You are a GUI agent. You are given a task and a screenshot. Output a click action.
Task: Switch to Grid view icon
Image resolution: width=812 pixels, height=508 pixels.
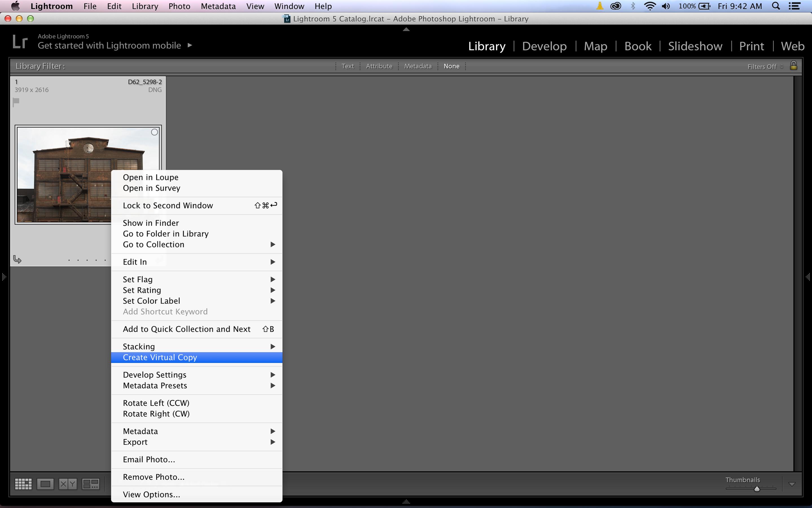point(23,484)
